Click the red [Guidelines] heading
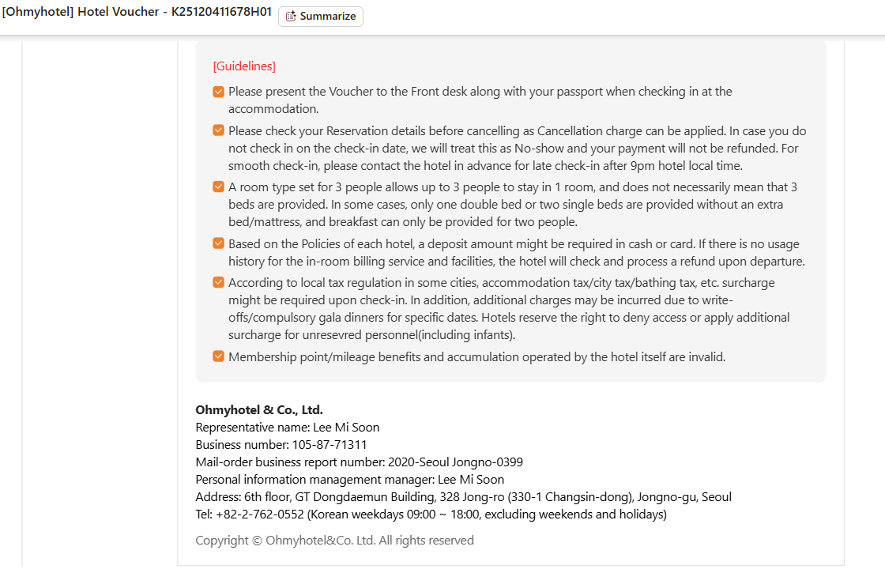Image resolution: width=885 pixels, height=588 pixels. (244, 66)
